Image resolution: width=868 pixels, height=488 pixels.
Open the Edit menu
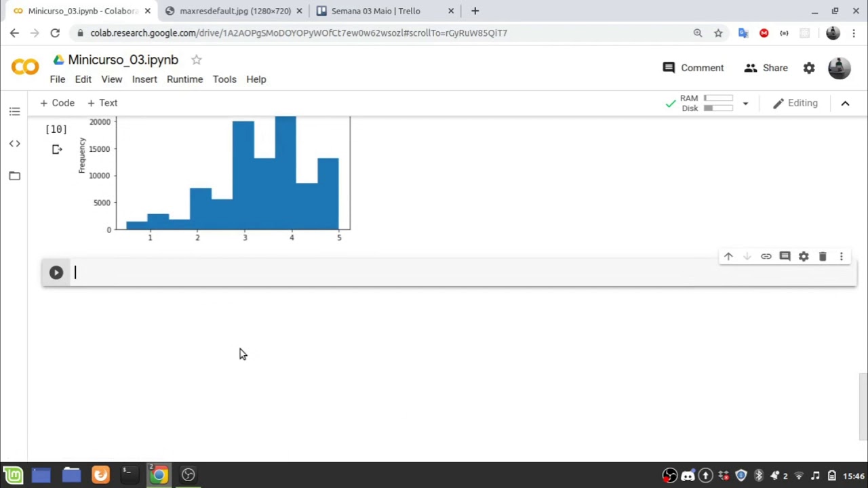(x=83, y=79)
